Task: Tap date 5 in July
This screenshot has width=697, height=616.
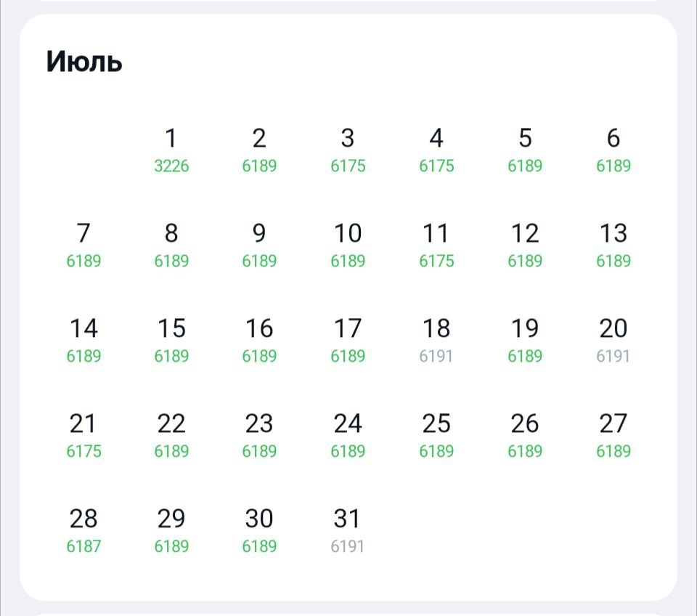Action: [525, 150]
